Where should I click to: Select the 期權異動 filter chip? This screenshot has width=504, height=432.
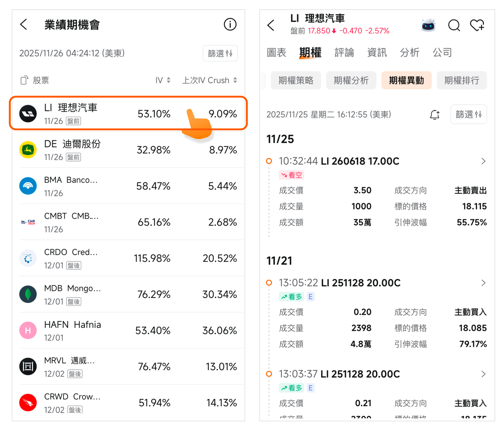406,80
